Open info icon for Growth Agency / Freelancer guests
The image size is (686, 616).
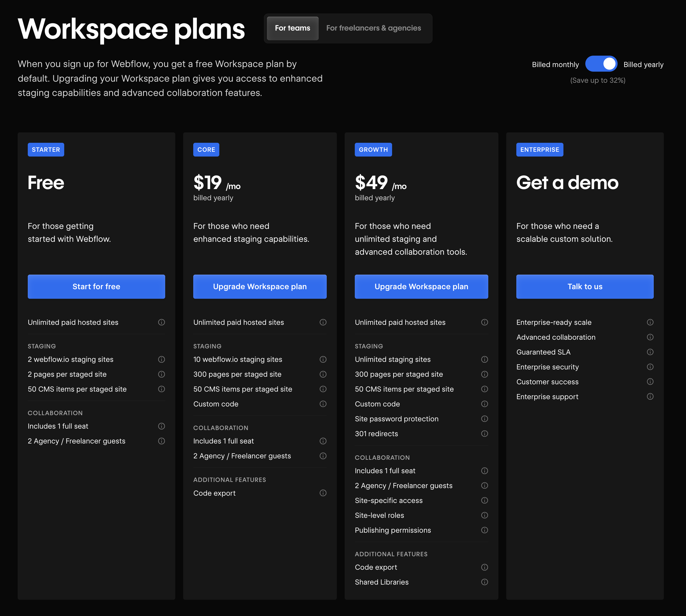click(485, 486)
